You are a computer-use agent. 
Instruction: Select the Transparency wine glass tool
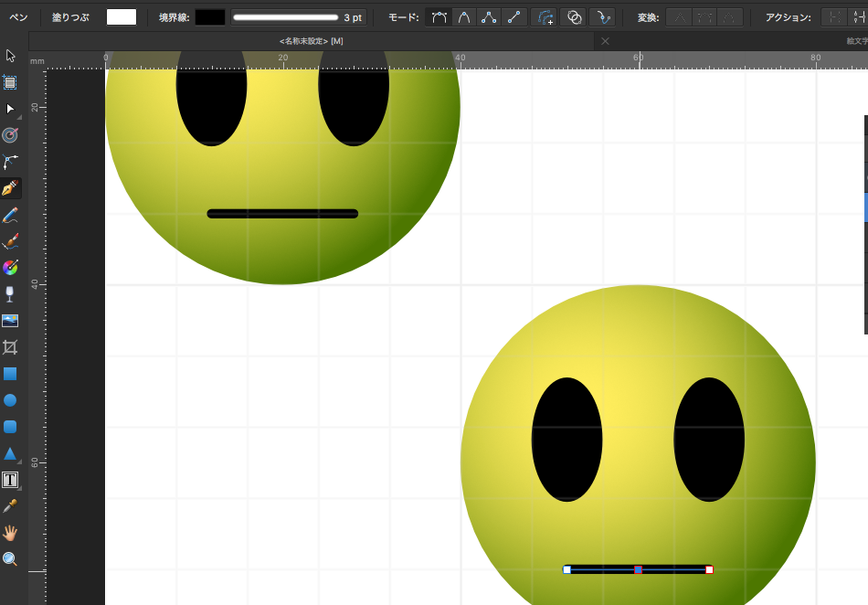click(10, 294)
